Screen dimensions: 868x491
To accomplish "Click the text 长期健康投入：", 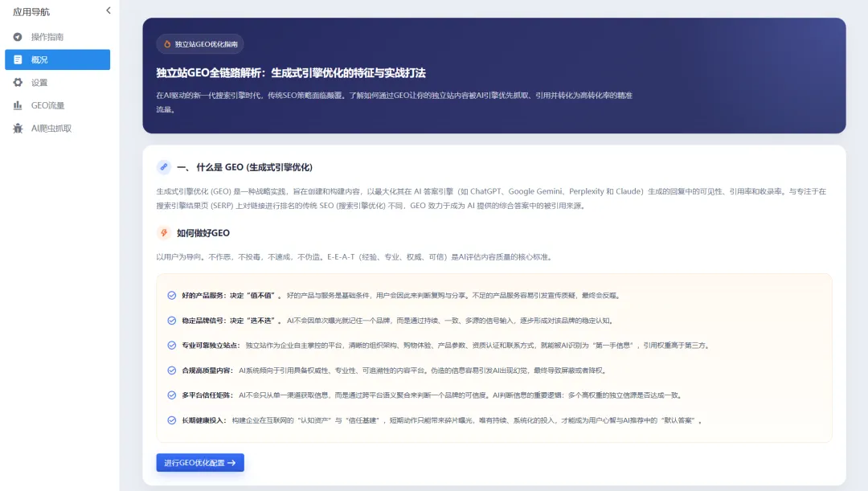I will point(204,420).
